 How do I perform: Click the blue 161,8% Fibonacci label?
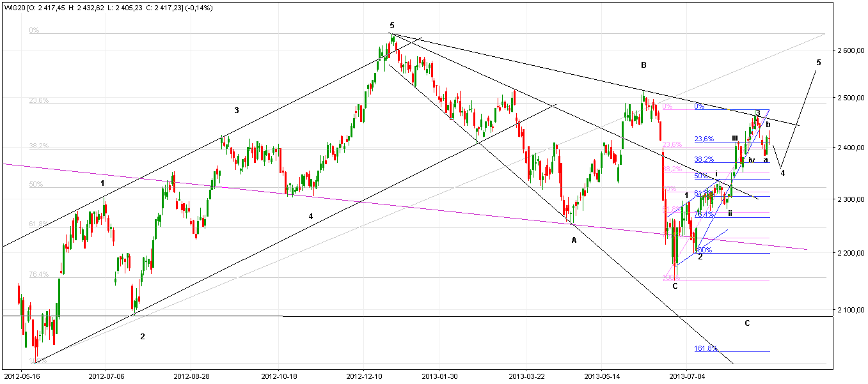click(x=706, y=349)
